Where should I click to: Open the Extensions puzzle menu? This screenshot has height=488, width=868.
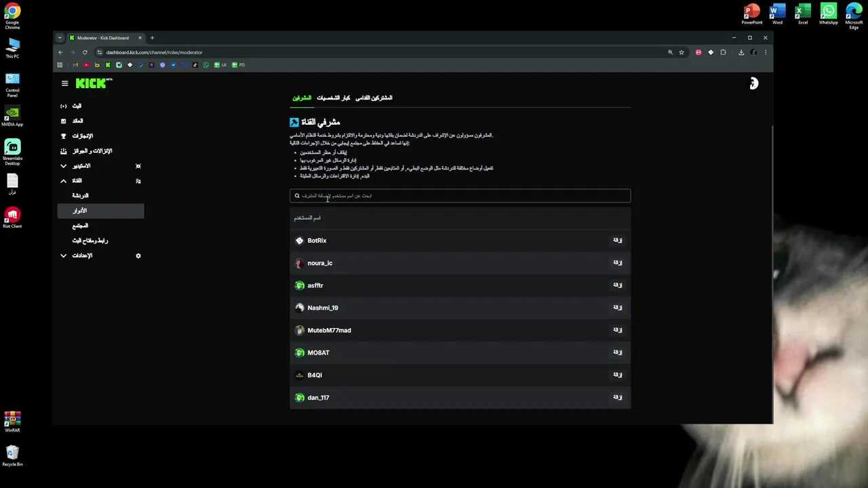point(723,52)
